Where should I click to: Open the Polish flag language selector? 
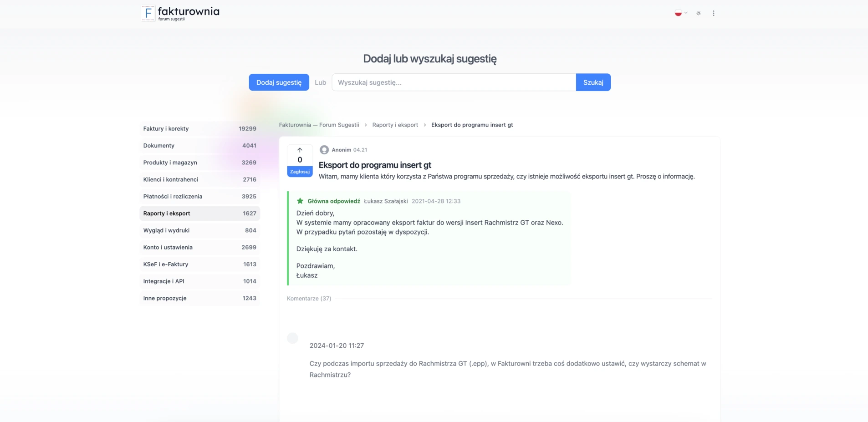(680, 13)
